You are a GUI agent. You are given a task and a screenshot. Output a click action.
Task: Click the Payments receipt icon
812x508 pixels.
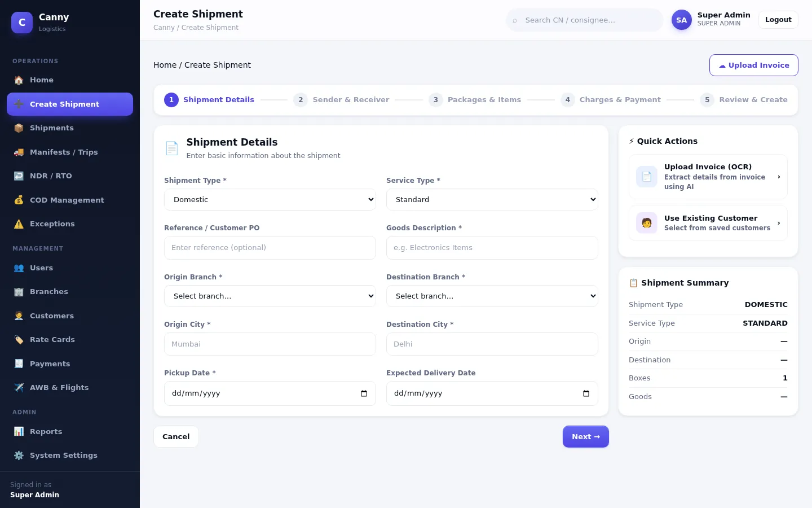[19, 364]
